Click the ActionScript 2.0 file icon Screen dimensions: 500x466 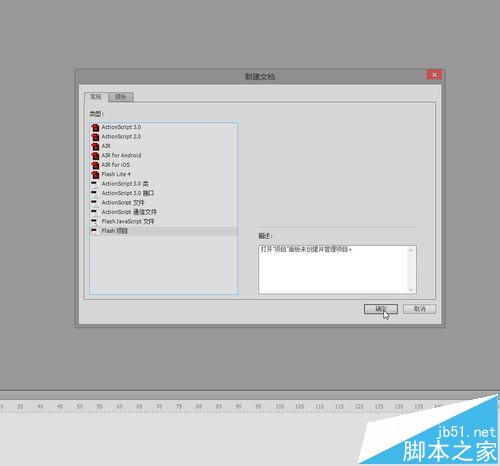[95, 137]
